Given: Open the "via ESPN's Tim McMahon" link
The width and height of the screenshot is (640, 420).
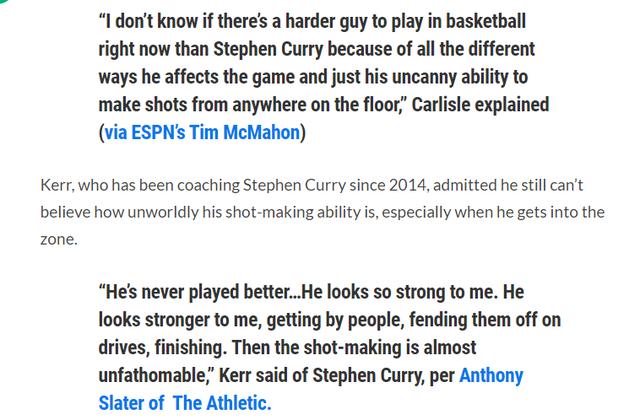Looking at the screenshot, I should [x=204, y=132].
